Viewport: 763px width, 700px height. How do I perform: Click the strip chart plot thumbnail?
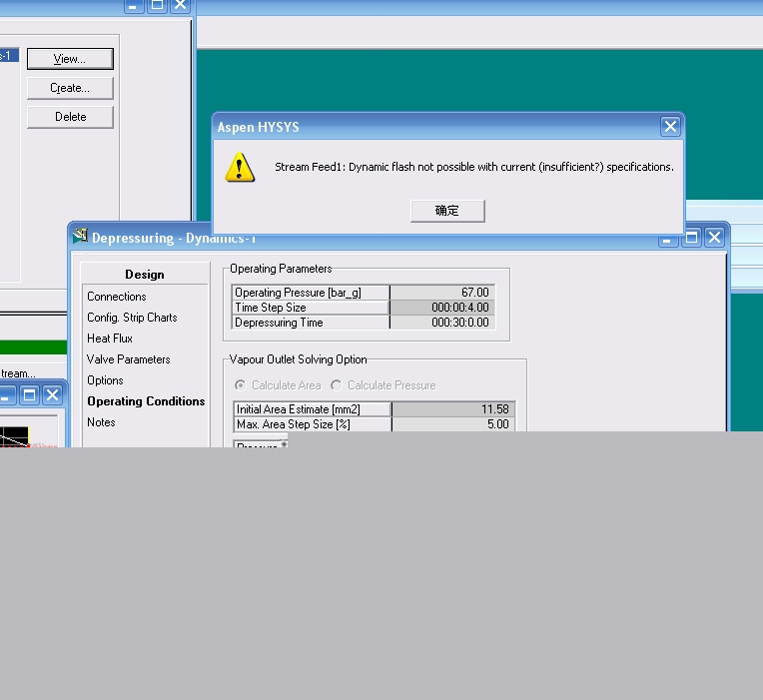tap(14, 436)
